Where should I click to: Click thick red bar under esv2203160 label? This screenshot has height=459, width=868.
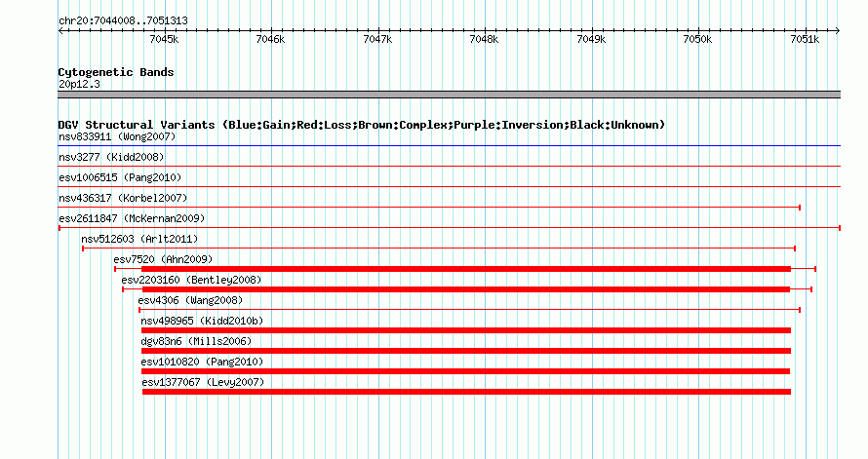(466, 289)
